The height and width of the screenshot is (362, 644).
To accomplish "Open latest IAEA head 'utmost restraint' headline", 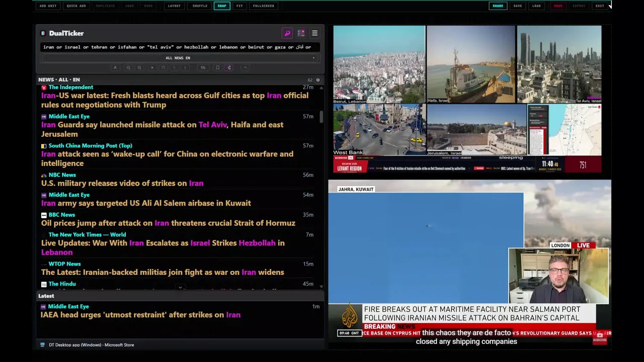I will (140, 315).
